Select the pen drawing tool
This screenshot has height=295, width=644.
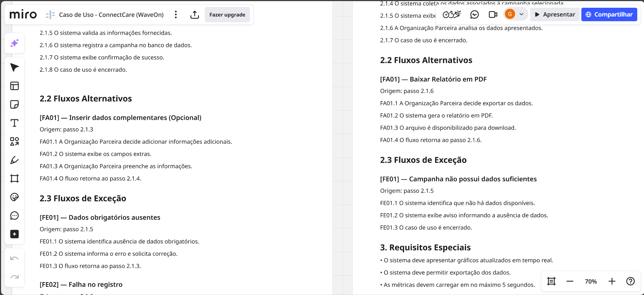click(x=14, y=160)
